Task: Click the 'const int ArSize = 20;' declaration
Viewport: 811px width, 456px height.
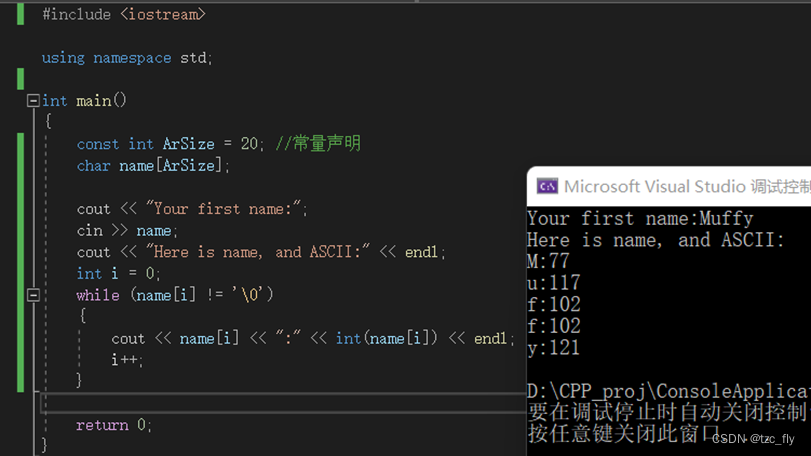Action: click(x=170, y=144)
